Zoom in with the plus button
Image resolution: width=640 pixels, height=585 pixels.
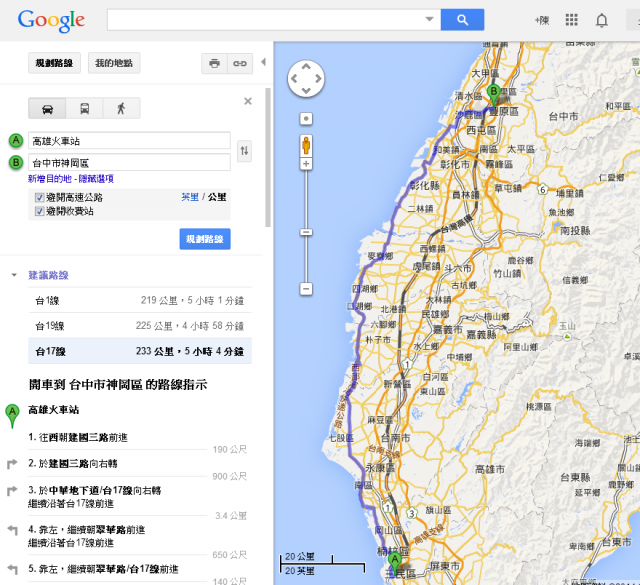[x=306, y=164]
